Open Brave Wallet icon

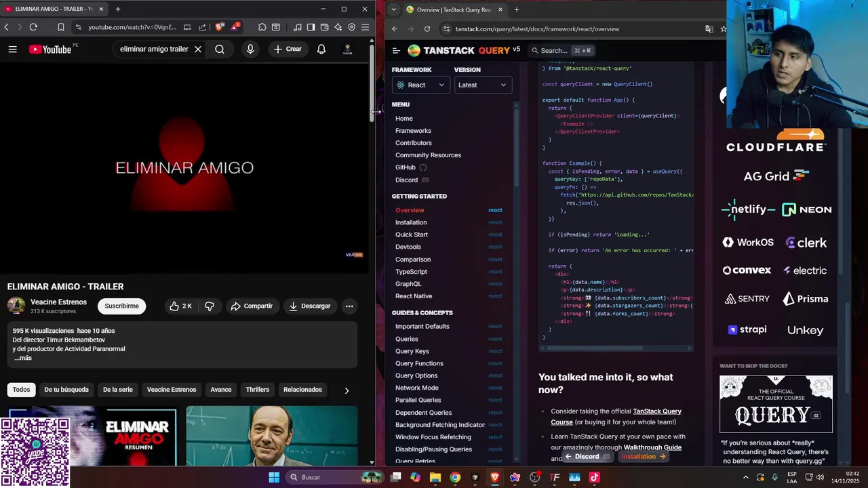coord(324,27)
